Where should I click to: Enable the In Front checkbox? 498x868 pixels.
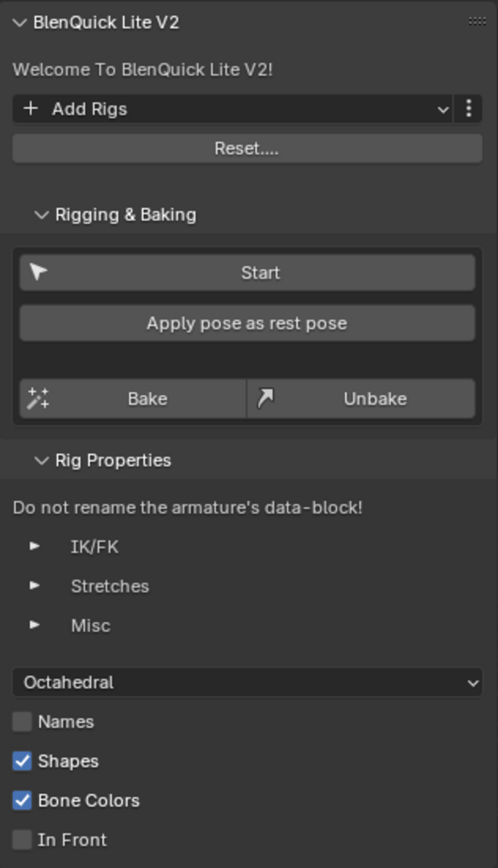[x=22, y=840]
